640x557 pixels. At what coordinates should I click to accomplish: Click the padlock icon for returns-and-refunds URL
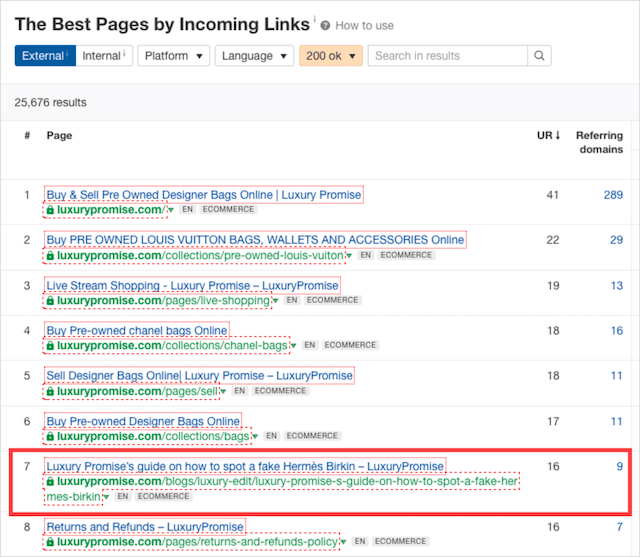click(x=51, y=542)
